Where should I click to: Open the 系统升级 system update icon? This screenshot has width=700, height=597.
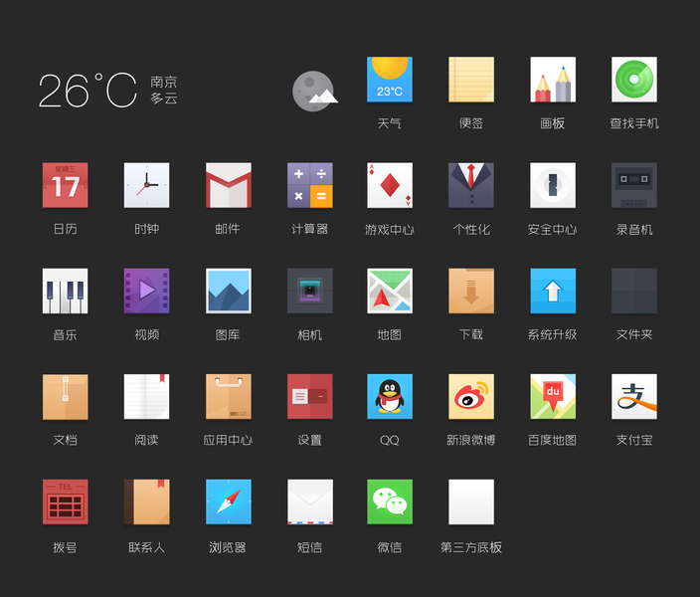pos(553,291)
